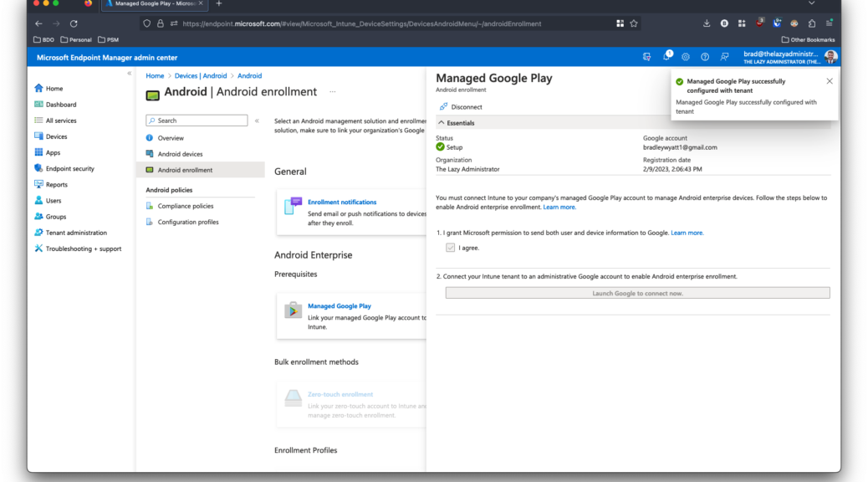Go back with browser back arrow
The height and width of the screenshot is (482, 868).
click(38, 23)
